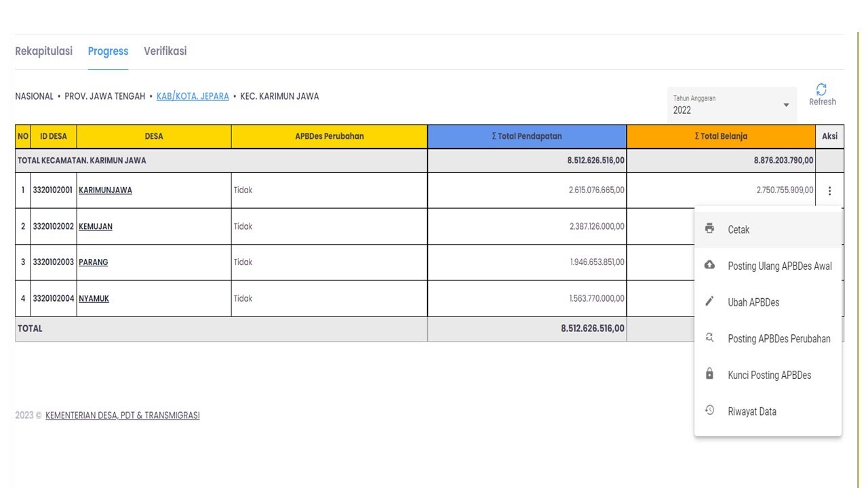Open the three-dot action menu for Karimunjawa

pyautogui.click(x=829, y=191)
